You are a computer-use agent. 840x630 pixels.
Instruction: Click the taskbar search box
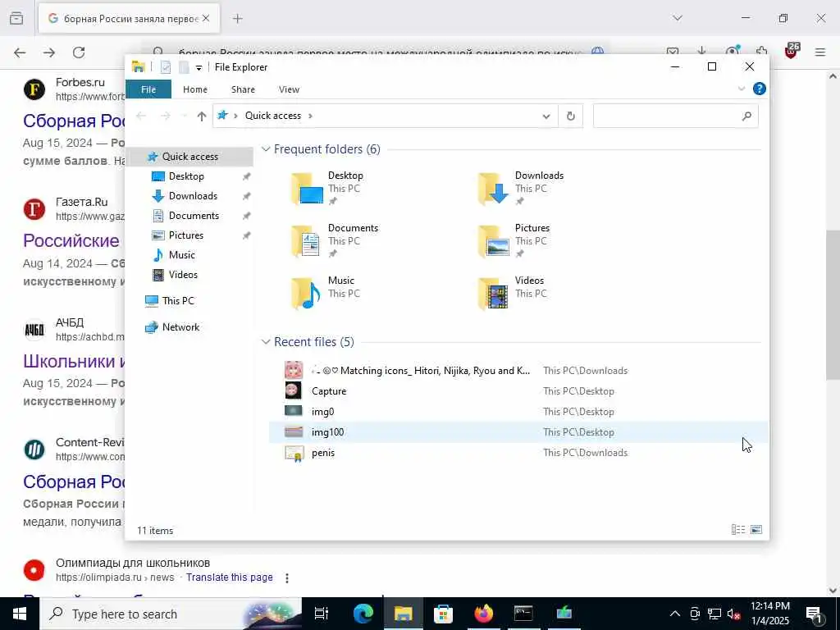point(171,614)
